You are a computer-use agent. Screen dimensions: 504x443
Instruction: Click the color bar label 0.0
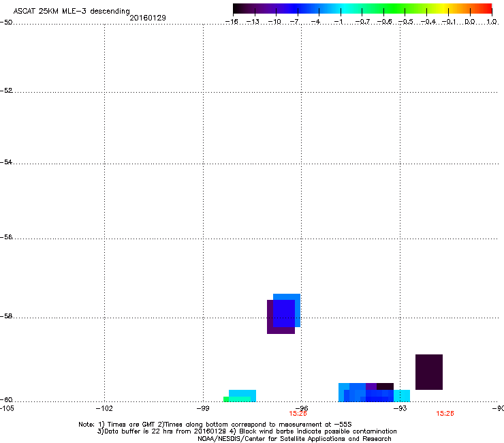pos(470,22)
